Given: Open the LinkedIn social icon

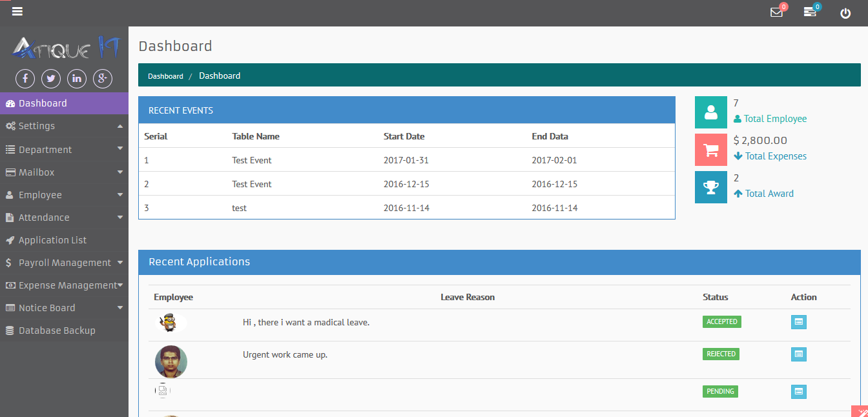Looking at the screenshot, I should pyautogui.click(x=76, y=78).
